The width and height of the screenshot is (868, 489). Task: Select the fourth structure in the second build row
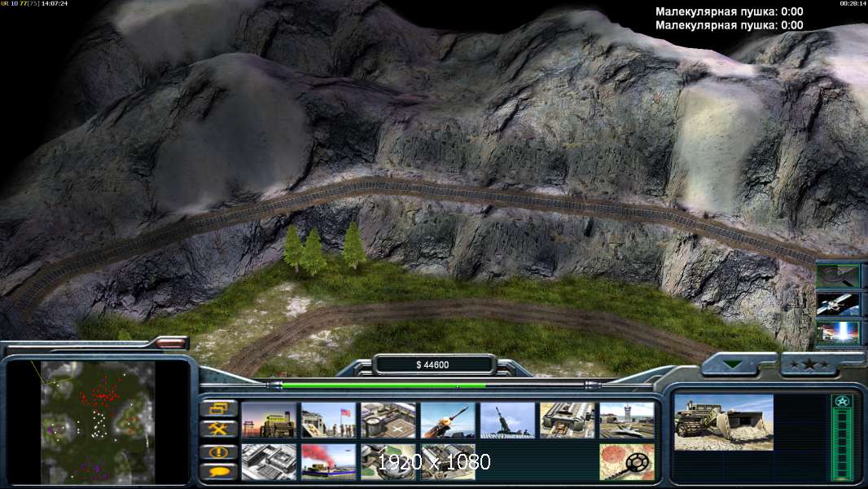[448, 462]
